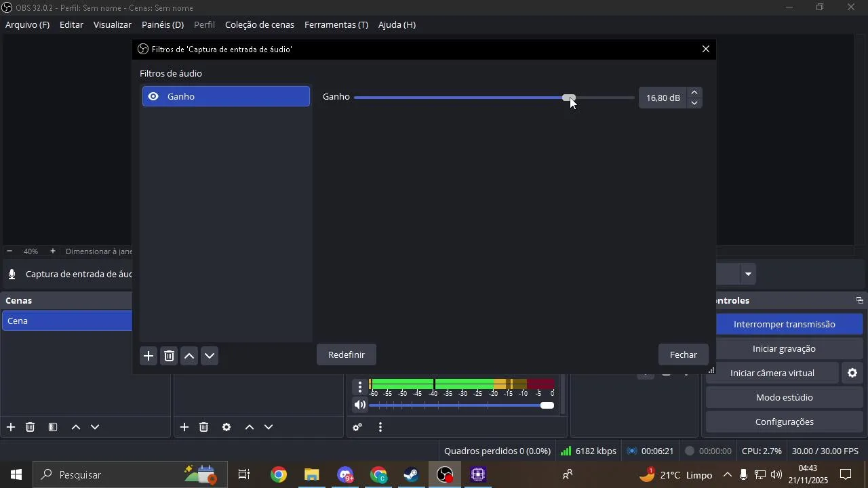Image resolution: width=868 pixels, height=488 pixels.
Task: Click the 16,80 dB gain value field
Action: click(x=663, y=98)
